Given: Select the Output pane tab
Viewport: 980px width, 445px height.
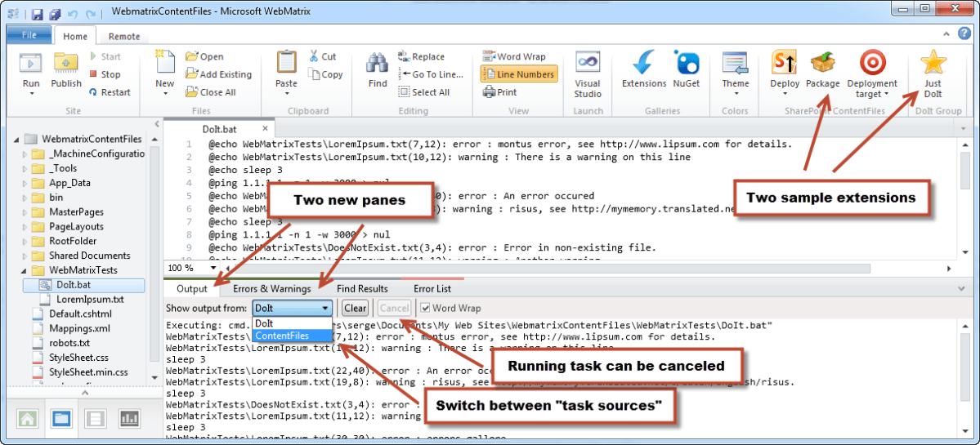Looking at the screenshot, I should (x=191, y=289).
